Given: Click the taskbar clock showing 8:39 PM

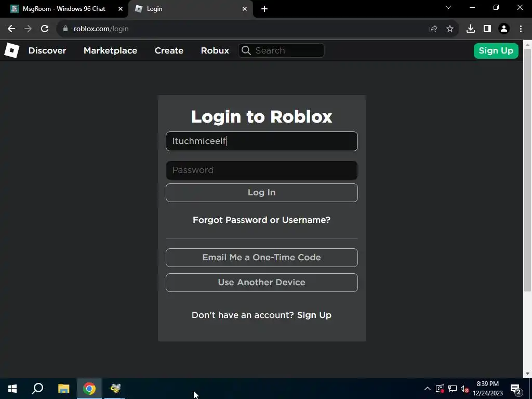Looking at the screenshot, I should (x=487, y=389).
